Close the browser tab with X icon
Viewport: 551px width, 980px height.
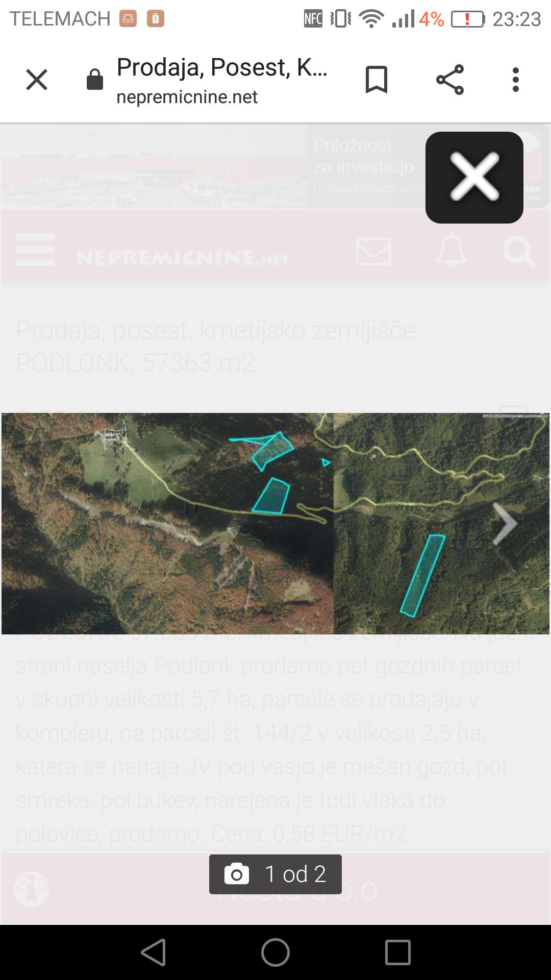[37, 80]
